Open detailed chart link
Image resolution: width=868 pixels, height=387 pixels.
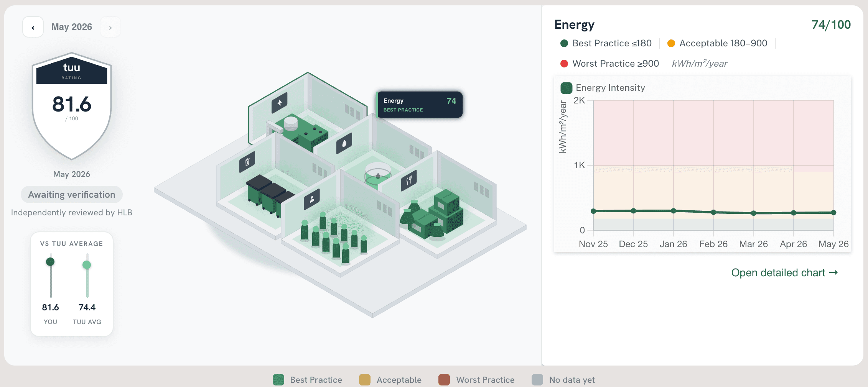point(784,273)
